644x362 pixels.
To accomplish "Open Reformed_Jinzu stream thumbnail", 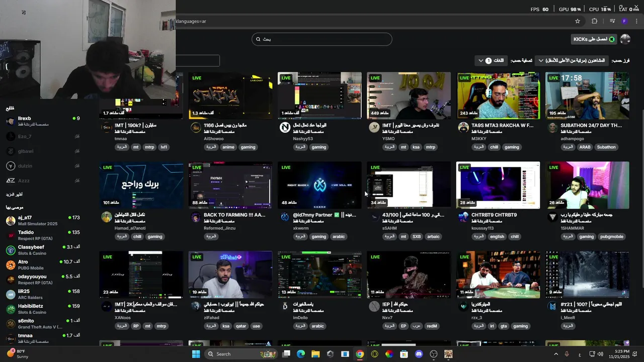I will [230, 185].
